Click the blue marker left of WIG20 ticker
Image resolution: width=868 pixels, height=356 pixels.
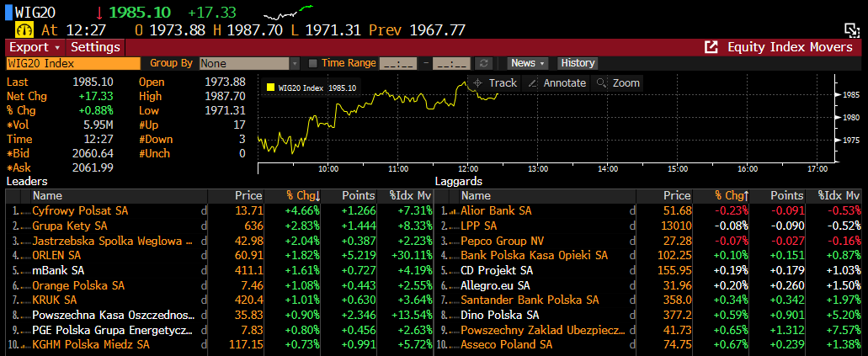[9, 12]
